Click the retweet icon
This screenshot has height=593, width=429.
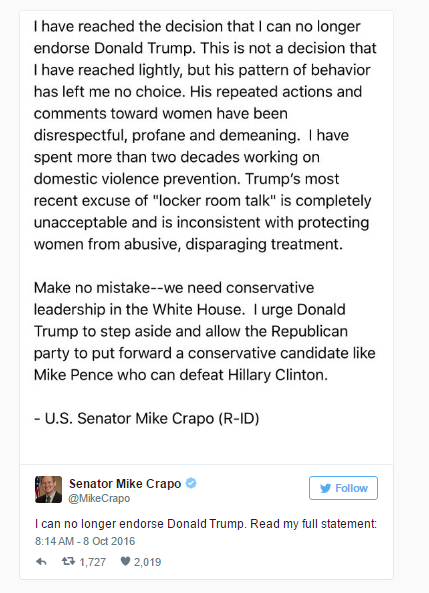point(68,561)
